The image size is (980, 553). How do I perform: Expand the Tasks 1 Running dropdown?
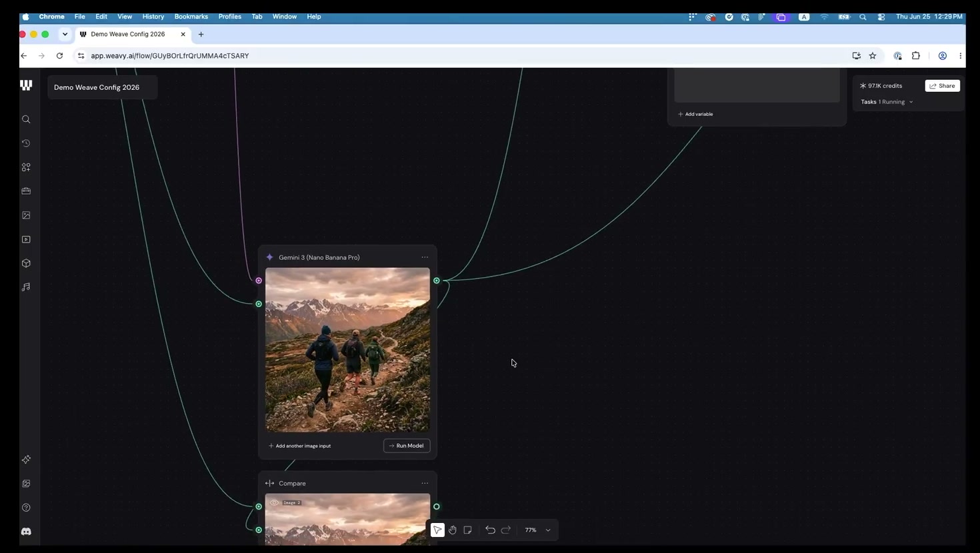[887, 102]
